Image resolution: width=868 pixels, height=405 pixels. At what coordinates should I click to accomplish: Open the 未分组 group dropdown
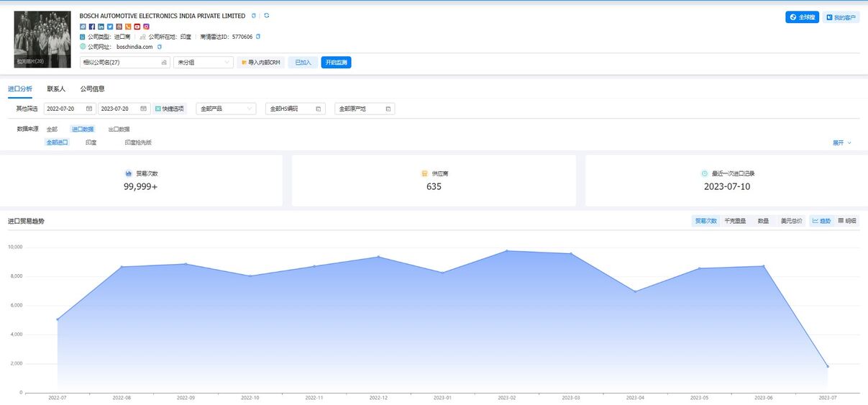(204, 63)
